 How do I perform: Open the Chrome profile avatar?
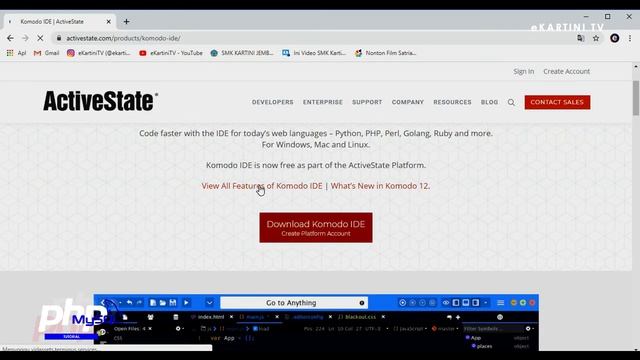(x=615, y=38)
